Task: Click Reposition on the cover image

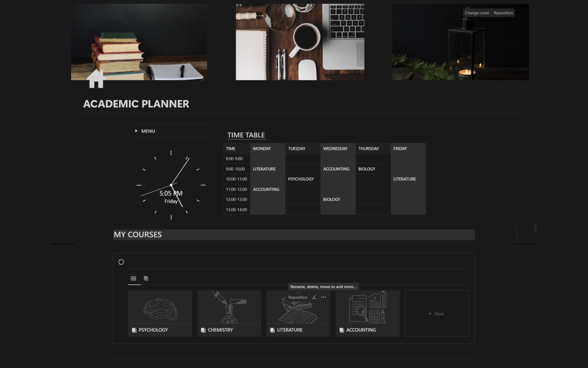Action: coord(503,13)
